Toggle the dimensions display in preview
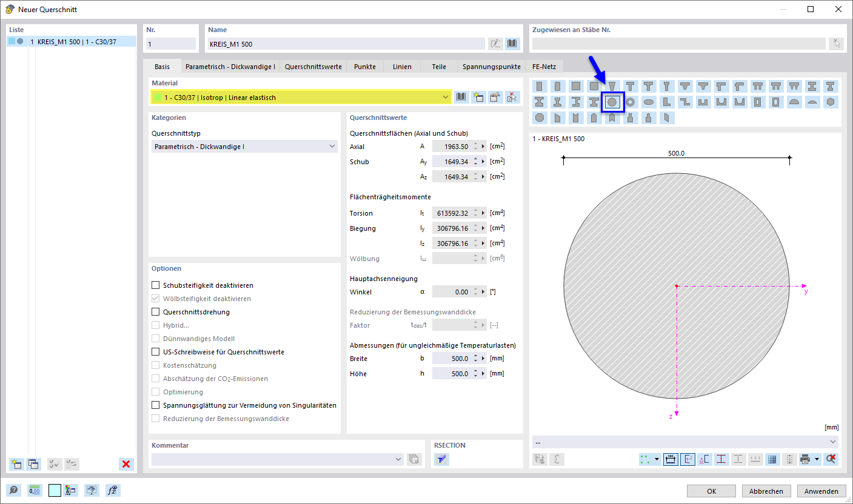 [x=671, y=459]
